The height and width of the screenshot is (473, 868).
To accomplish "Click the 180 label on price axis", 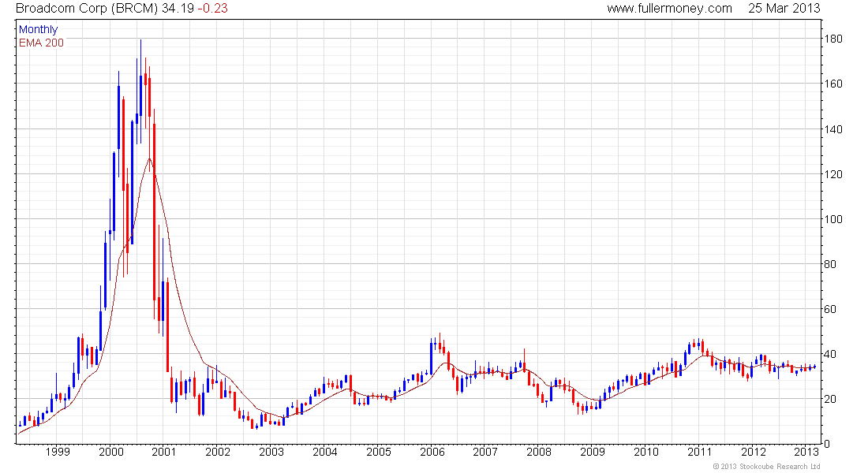I will click(833, 39).
